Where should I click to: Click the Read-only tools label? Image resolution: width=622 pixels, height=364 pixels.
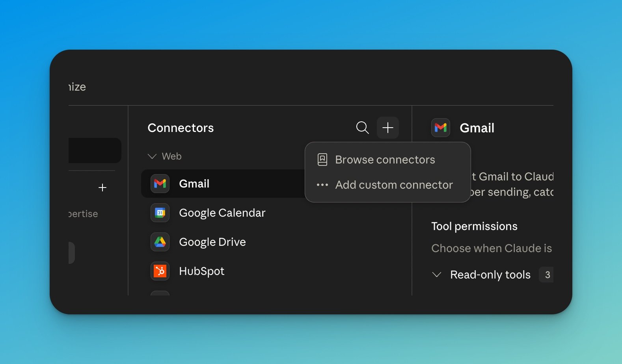490,275
